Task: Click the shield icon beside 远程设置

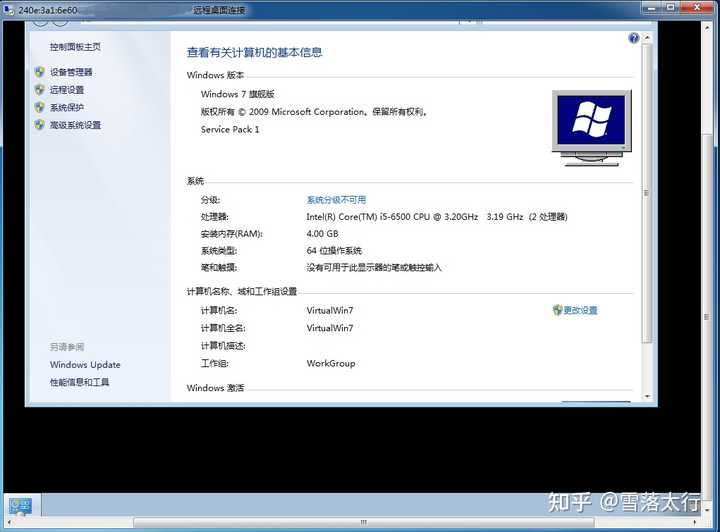Action: point(39,90)
